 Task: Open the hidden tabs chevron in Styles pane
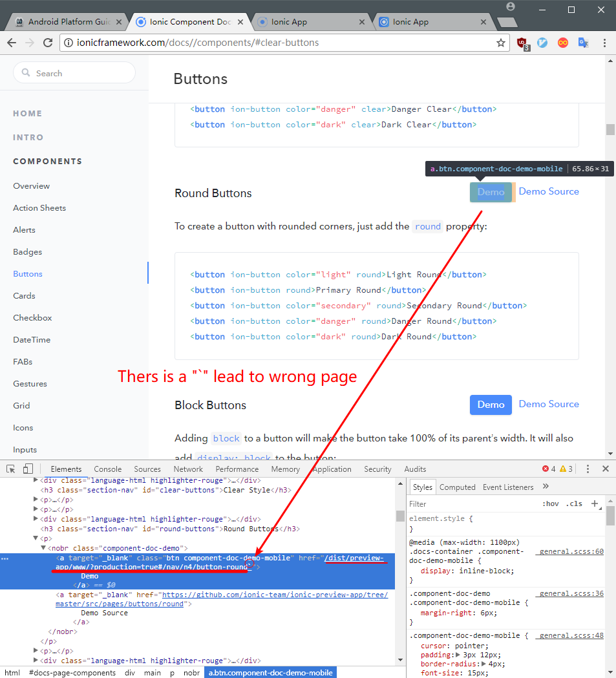coord(545,487)
